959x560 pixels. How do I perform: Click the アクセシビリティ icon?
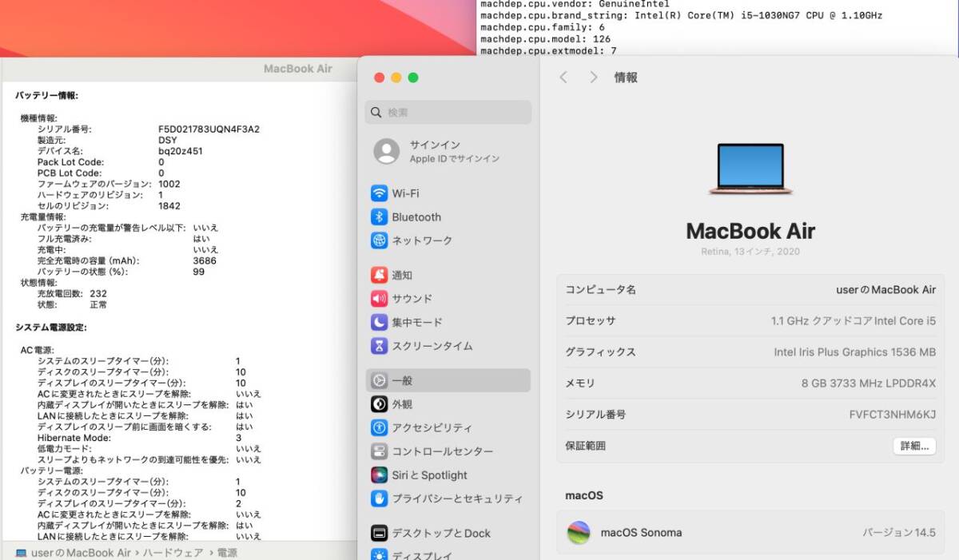coord(379,428)
